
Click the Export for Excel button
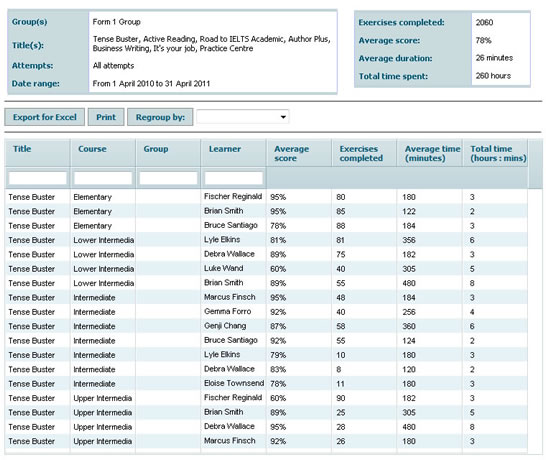44,117
